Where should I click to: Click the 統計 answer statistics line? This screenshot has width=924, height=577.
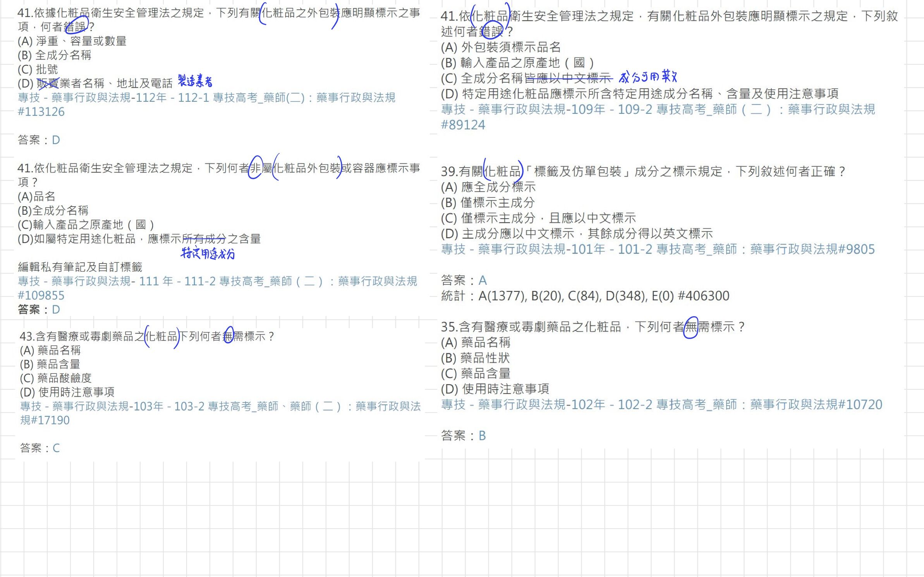[585, 296]
